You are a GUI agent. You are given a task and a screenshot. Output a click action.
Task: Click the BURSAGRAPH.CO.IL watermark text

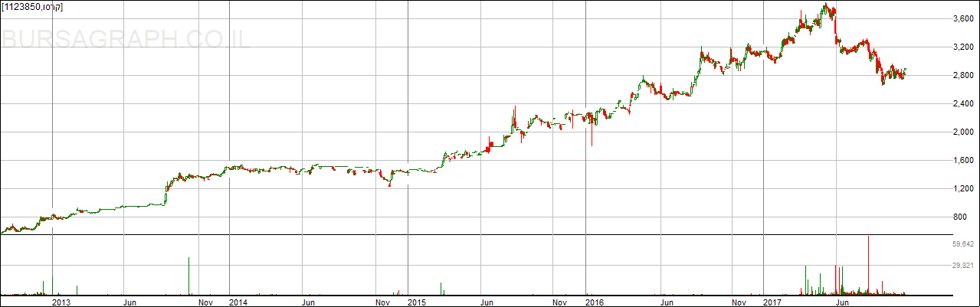[126, 40]
